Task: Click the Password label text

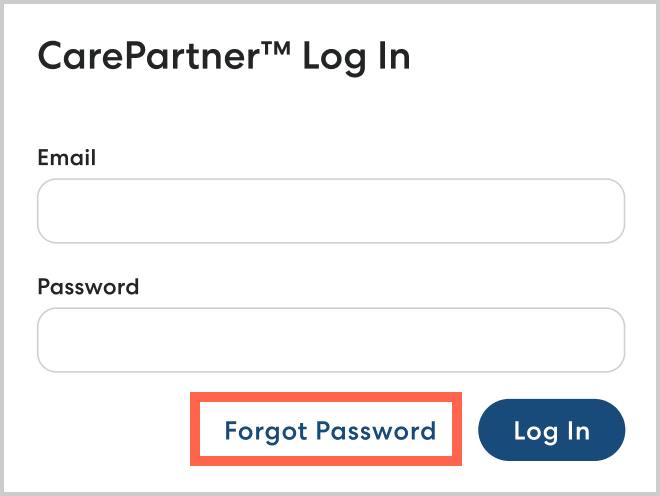Action: tap(88, 287)
